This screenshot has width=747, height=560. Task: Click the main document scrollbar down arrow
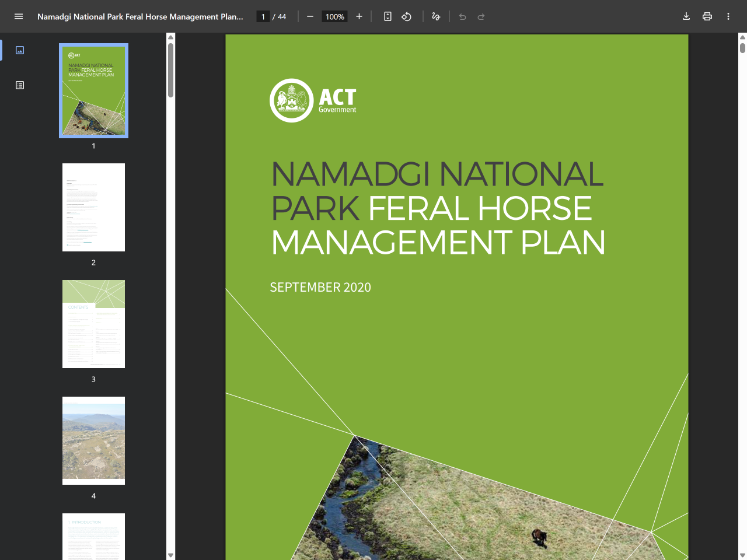point(742,555)
